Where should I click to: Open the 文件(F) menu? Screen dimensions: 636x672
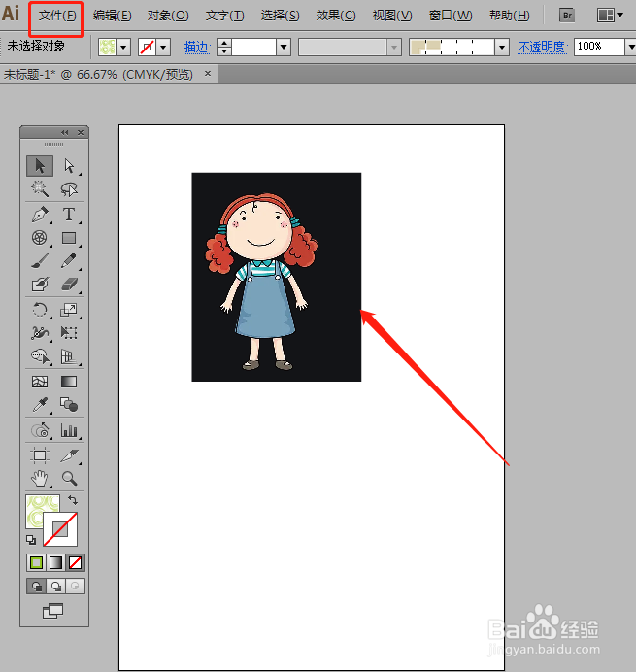[x=57, y=16]
